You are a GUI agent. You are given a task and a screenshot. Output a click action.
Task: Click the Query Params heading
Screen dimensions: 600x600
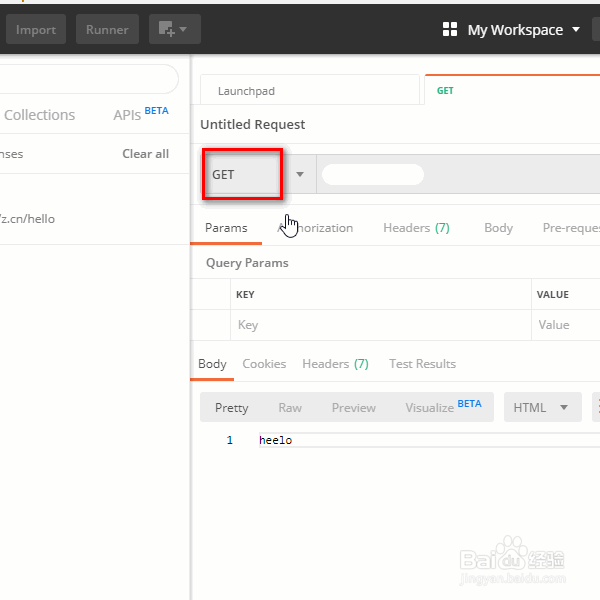click(247, 263)
